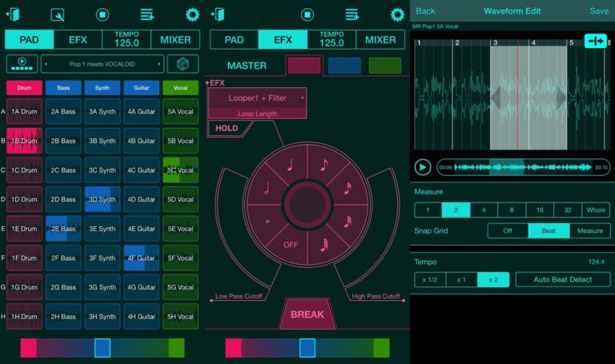Tap the Drum track header
The height and width of the screenshot is (364, 615).
coord(24,88)
